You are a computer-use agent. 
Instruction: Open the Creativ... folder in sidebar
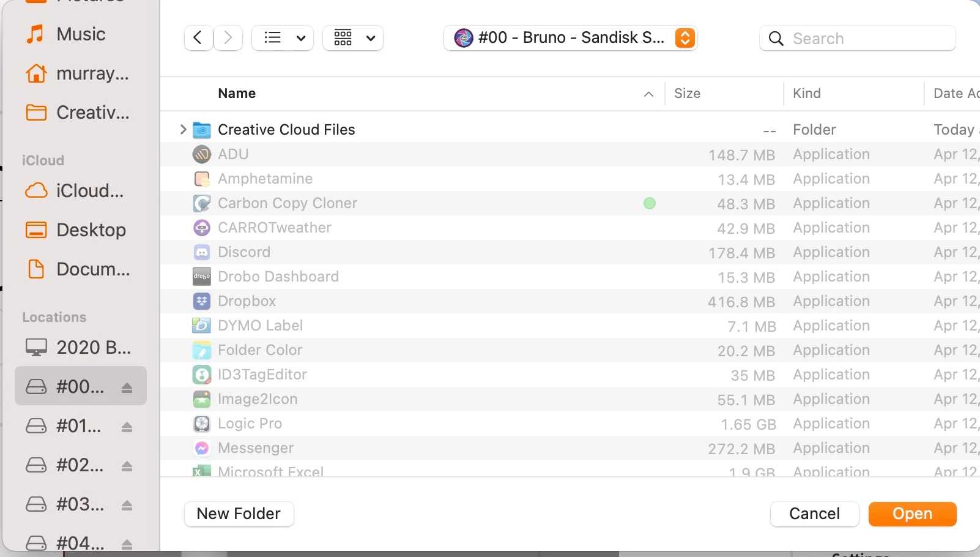point(80,113)
